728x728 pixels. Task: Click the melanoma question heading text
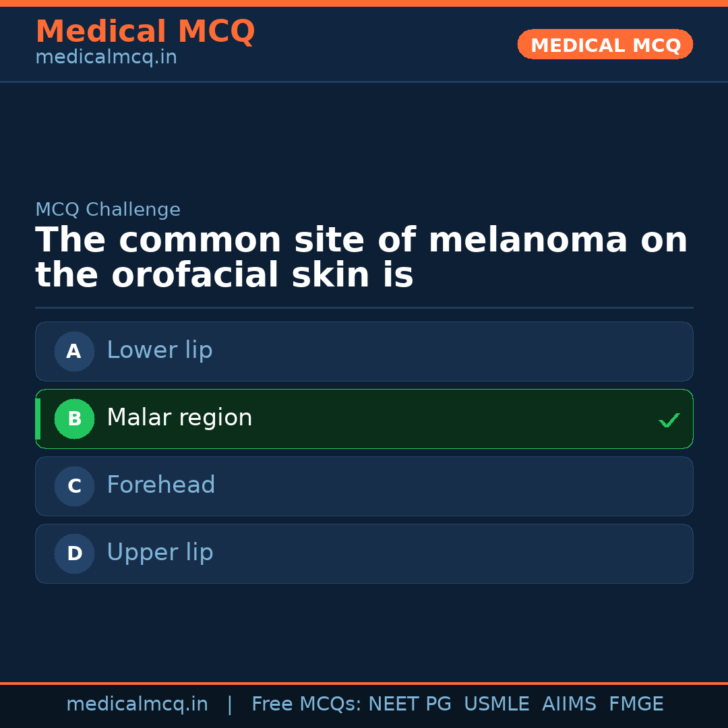tap(361, 257)
